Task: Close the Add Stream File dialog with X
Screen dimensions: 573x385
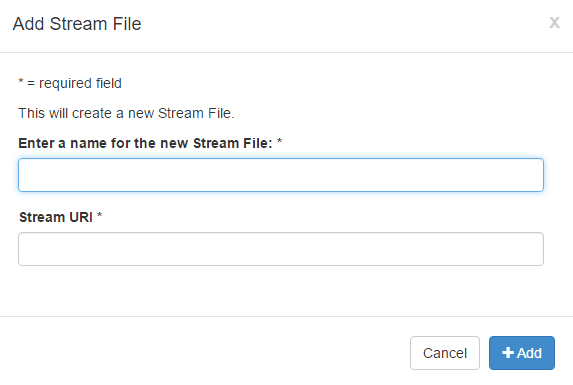Action: pos(554,23)
